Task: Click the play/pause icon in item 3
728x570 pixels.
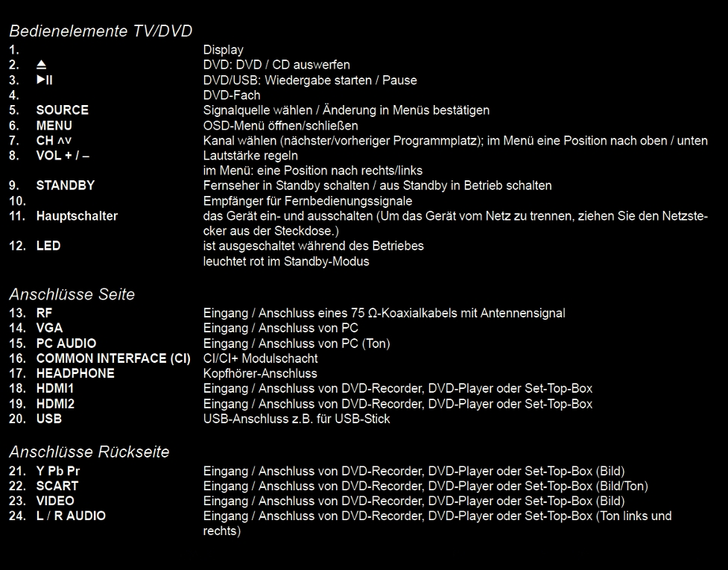Action: coord(45,80)
